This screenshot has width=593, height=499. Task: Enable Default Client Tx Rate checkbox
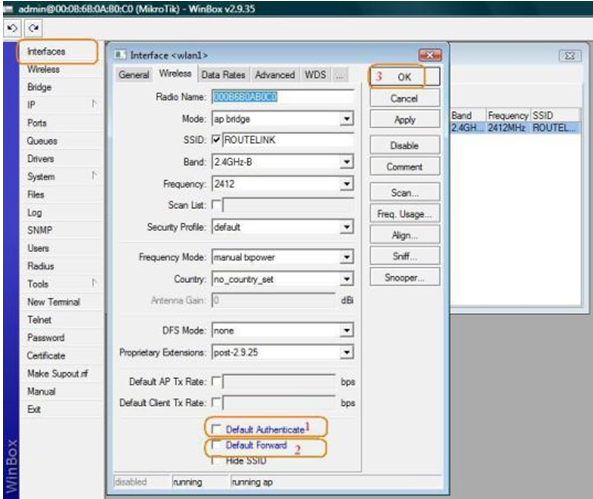pyautogui.click(x=216, y=402)
